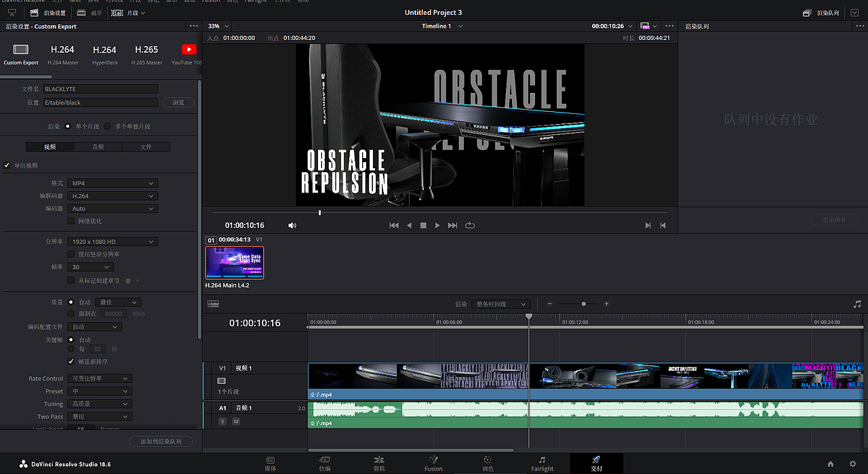
Task: Open the Tuning 高质量 dropdown
Action: (x=99, y=403)
